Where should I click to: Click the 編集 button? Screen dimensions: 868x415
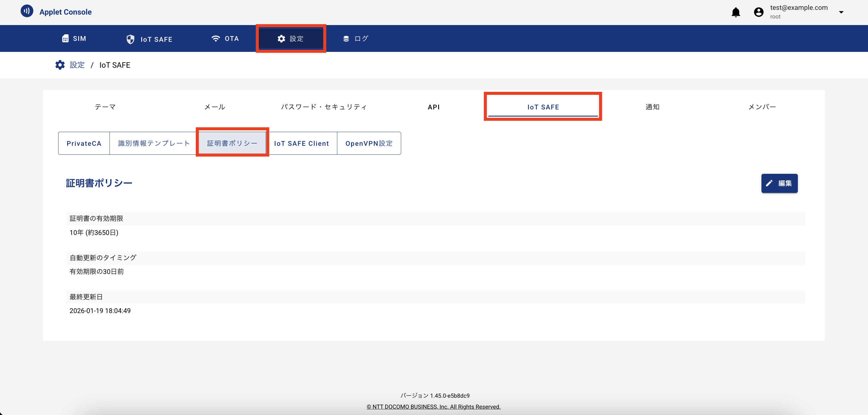[779, 183]
